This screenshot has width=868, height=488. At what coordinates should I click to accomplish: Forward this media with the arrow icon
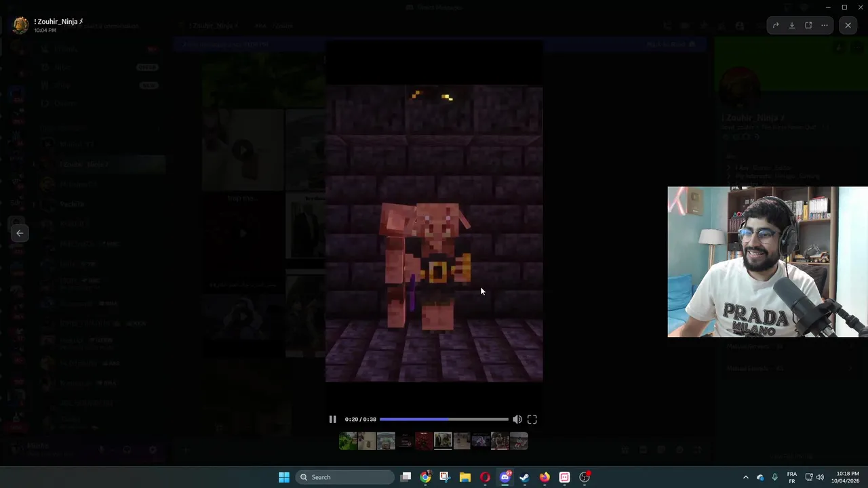pos(776,26)
